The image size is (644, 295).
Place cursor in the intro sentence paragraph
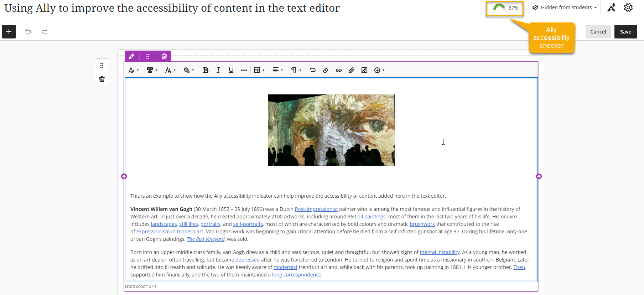tap(288, 196)
